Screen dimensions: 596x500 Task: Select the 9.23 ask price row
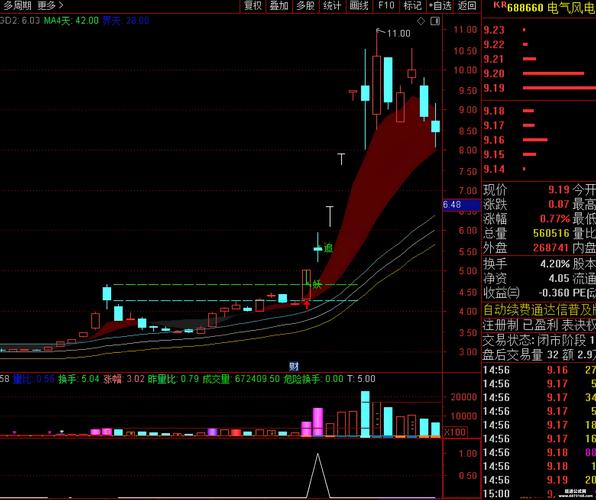539,30
